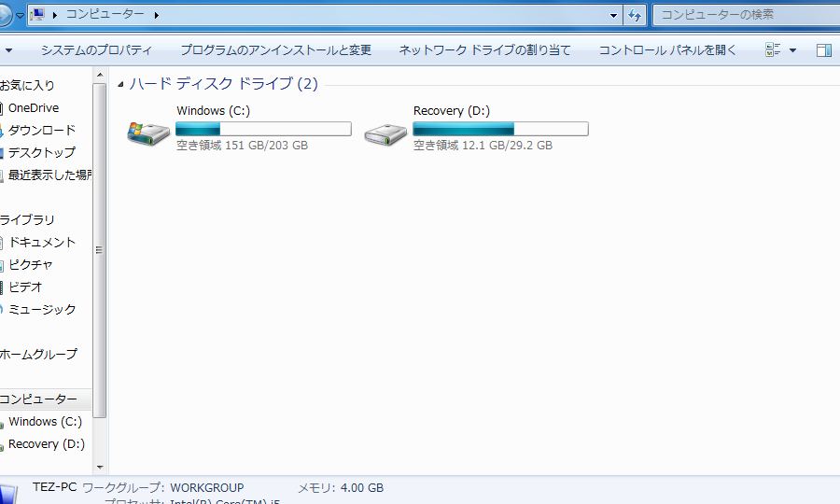Click the refresh button beside address bar
This screenshot has height=504, width=840.
[636, 15]
